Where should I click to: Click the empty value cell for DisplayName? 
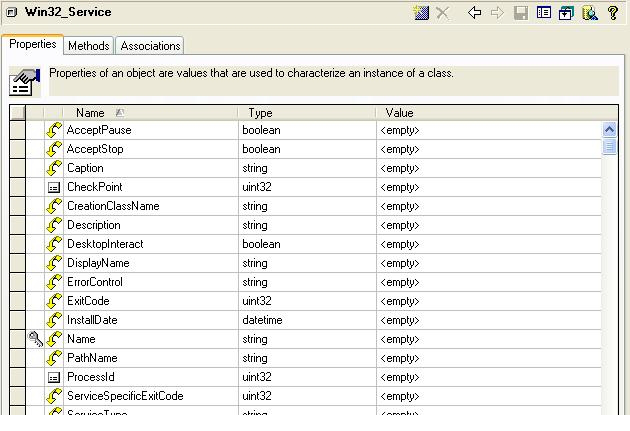[489, 263]
